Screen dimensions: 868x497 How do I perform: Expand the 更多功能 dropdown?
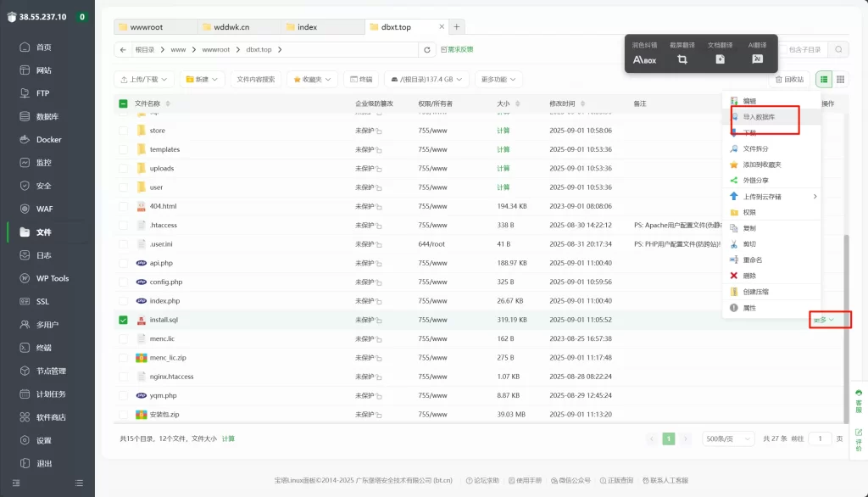point(498,79)
